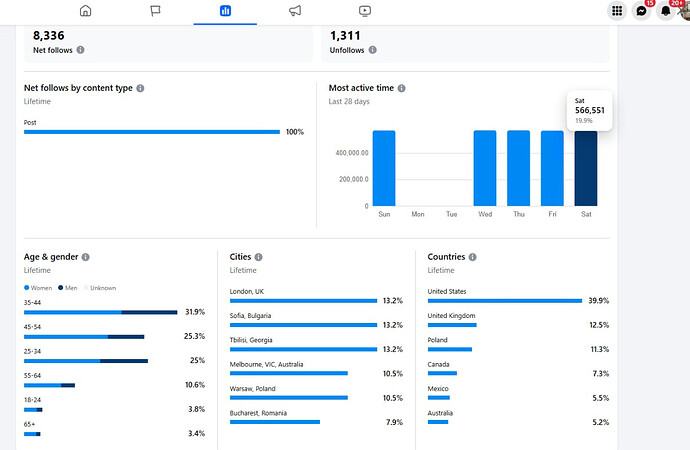
Task: Open the Home tab icon
Action: (x=85, y=11)
